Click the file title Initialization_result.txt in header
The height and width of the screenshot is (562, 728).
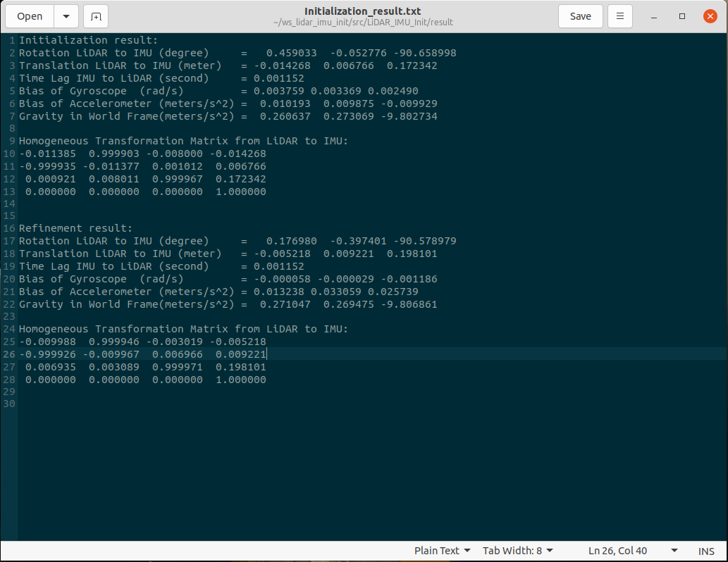[363, 11]
